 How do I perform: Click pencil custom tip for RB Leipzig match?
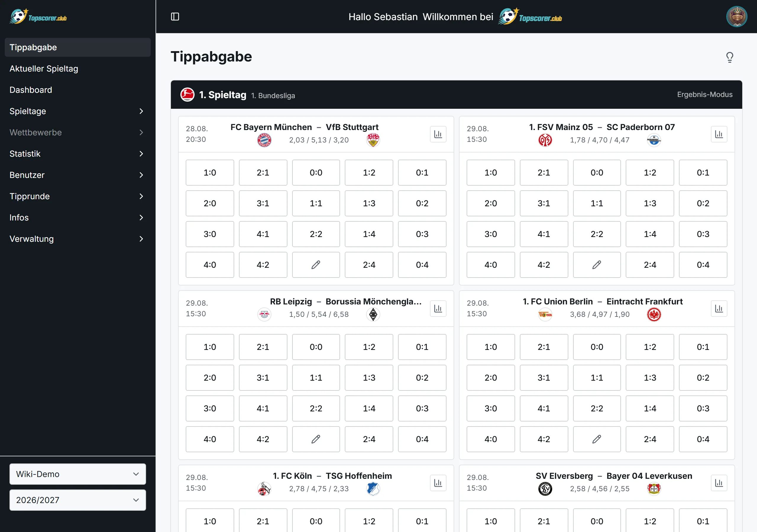(x=316, y=439)
